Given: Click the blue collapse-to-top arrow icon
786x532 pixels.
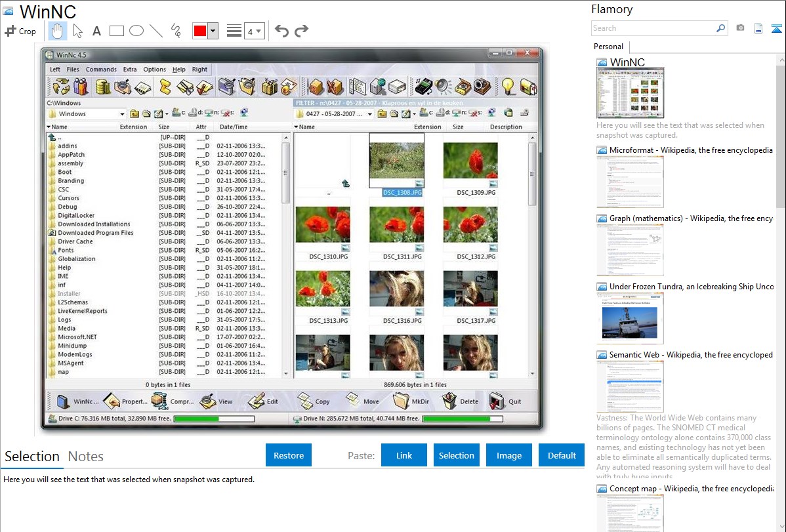Looking at the screenshot, I should [x=776, y=28].
